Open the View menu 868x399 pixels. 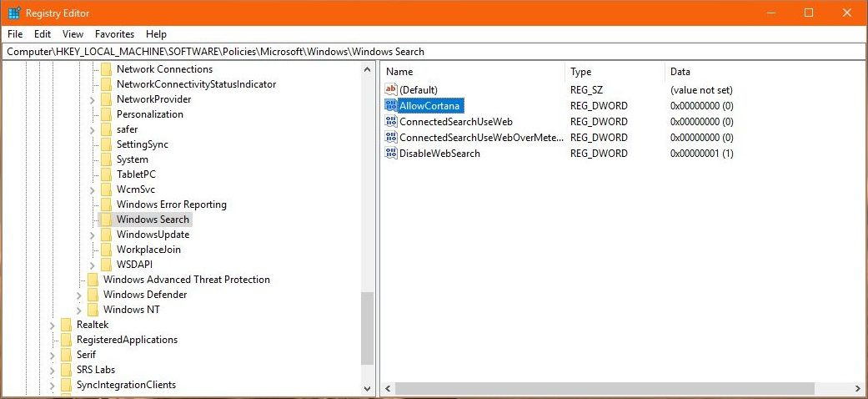click(x=73, y=34)
